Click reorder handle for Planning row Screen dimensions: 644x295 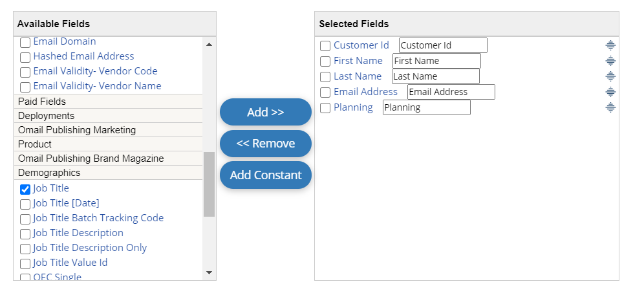point(610,107)
